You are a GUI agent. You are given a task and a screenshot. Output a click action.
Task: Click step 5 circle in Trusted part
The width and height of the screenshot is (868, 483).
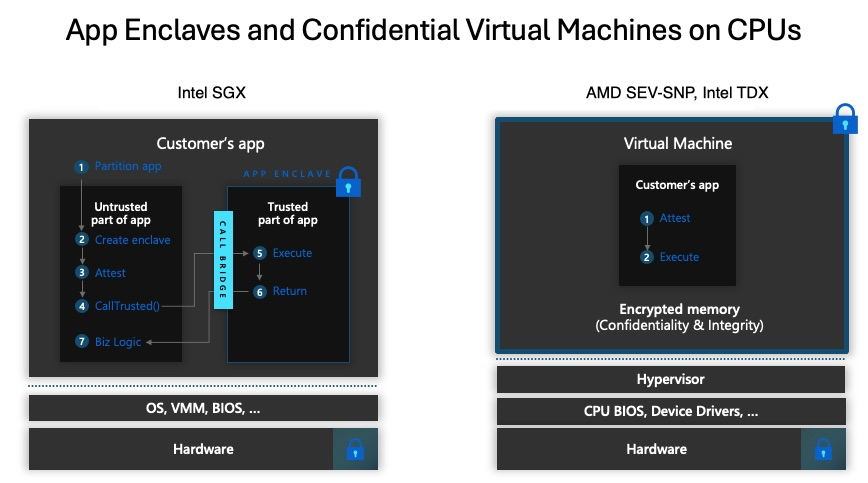259,254
